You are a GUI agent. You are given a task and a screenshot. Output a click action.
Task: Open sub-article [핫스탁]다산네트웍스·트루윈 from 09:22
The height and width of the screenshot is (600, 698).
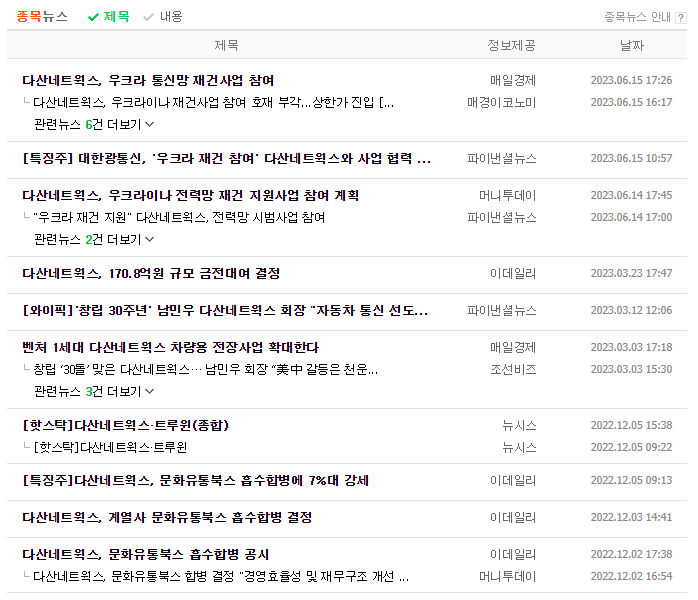[x=110, y=447]
